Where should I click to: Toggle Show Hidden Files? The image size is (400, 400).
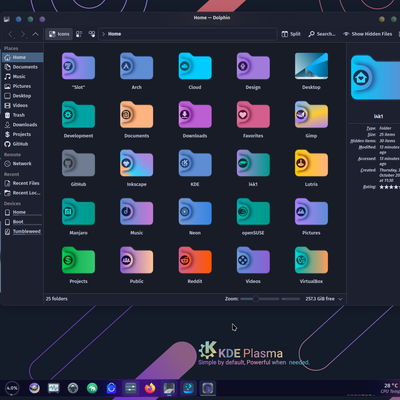368,34
